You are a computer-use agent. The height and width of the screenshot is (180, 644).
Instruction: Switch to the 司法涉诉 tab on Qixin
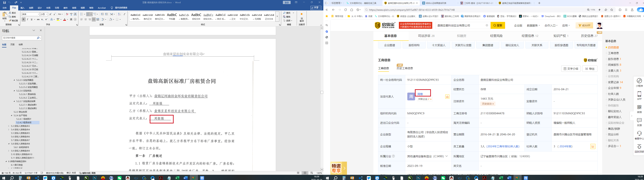pos(426,36)
